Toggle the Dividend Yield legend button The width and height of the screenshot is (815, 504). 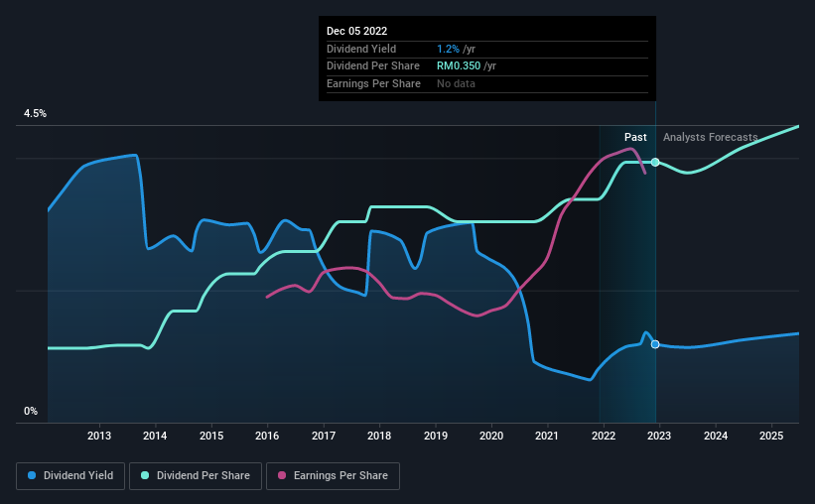click(x=70, y=476)
